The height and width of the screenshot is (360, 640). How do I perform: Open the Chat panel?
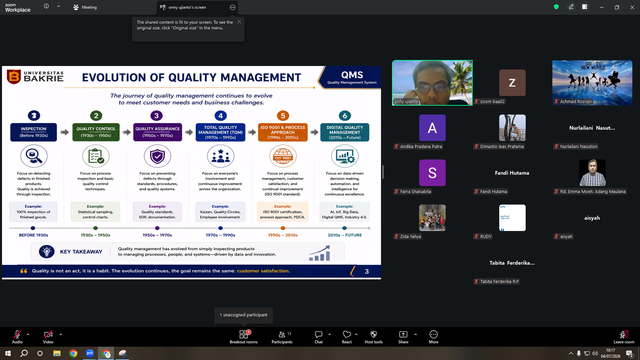(x=318, y=337)
